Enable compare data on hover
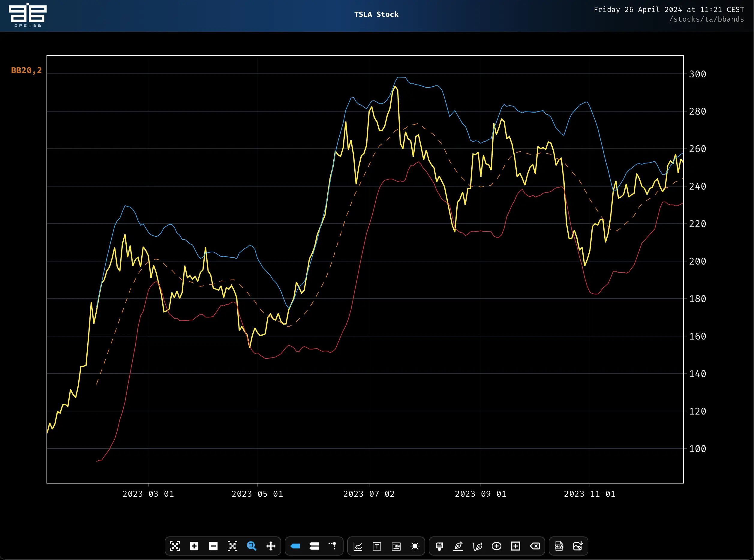This screenshot has height=560, width=754. (x=314, y=546)
